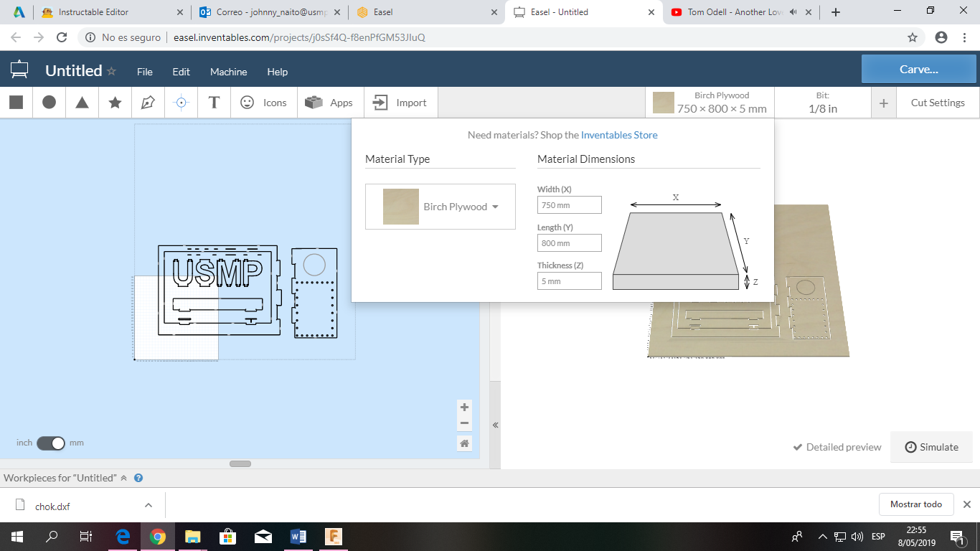980x551 pixels.
Task: Toggle inch/mm unit switch
Action: (51, 443)
